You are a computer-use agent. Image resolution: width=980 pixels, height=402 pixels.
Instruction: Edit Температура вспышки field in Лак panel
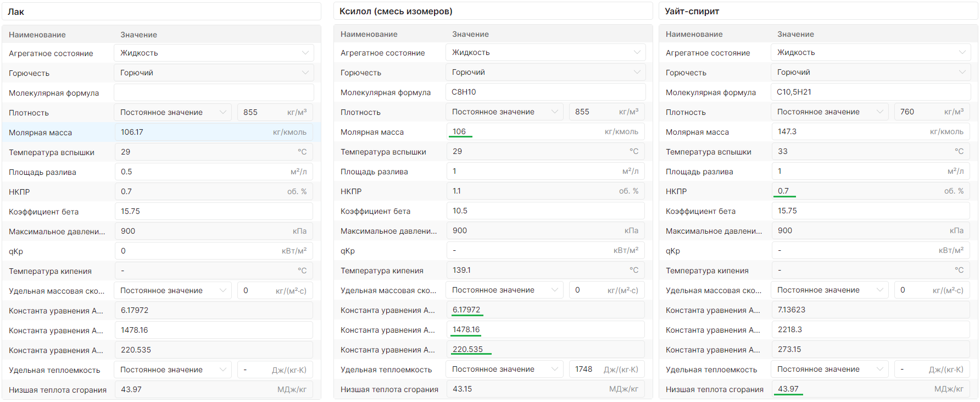(x=214, y=152)
